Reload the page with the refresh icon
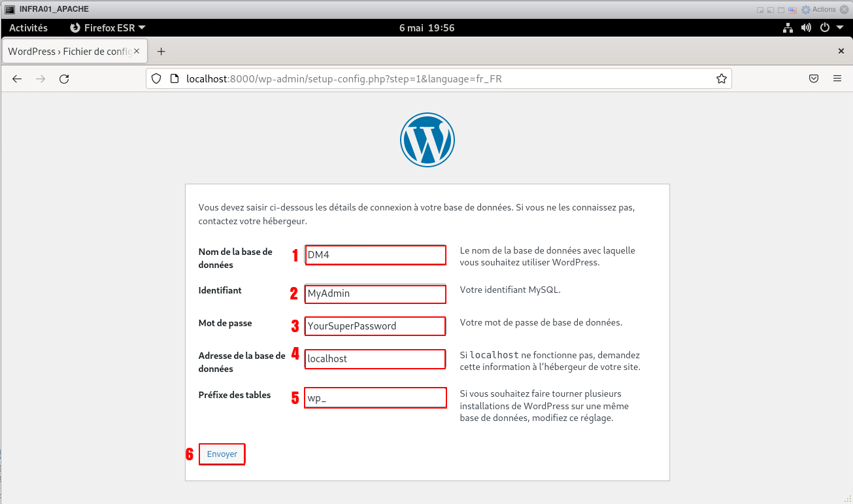The width and height of the screenshot is (853, 504). (x=64, y=79)
